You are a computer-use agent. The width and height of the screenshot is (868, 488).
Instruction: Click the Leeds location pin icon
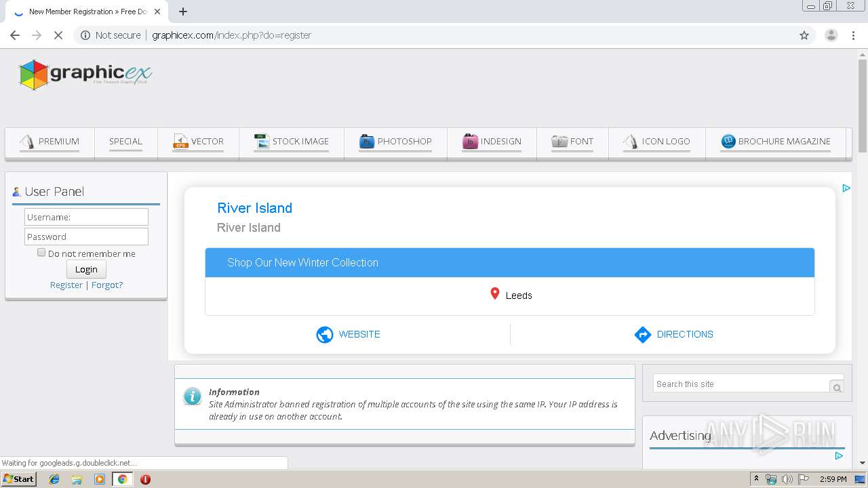click(x=495, y=294)
